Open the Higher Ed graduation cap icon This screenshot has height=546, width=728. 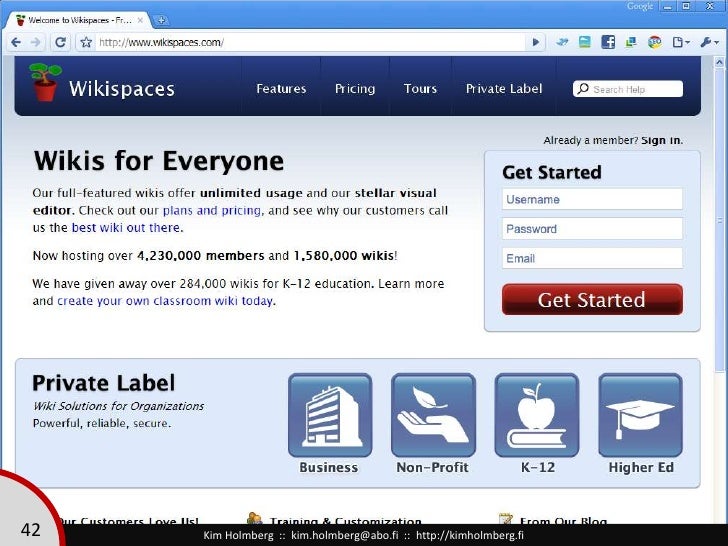click(640, 415)
